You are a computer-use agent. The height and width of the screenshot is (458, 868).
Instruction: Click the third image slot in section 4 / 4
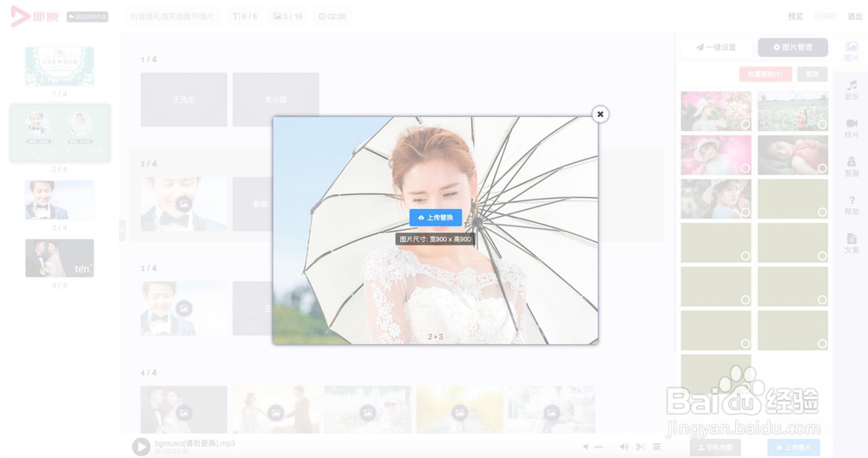coord(367,410)
